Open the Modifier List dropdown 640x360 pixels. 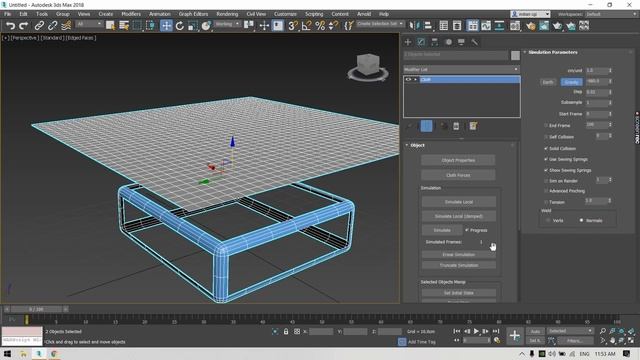click(x=462, y=69)
